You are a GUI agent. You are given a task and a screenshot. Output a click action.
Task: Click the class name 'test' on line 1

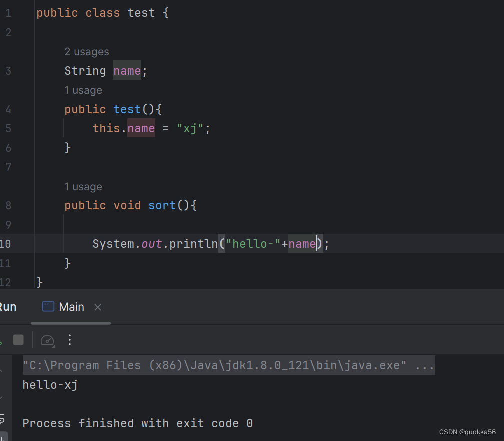pos(141,13)
